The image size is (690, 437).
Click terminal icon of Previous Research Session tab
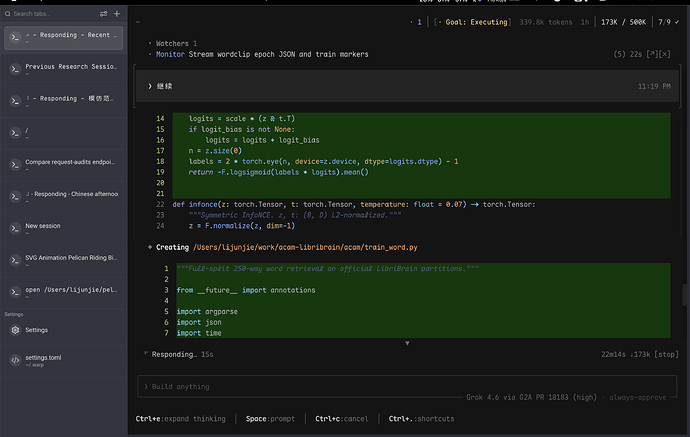[15, 69]
